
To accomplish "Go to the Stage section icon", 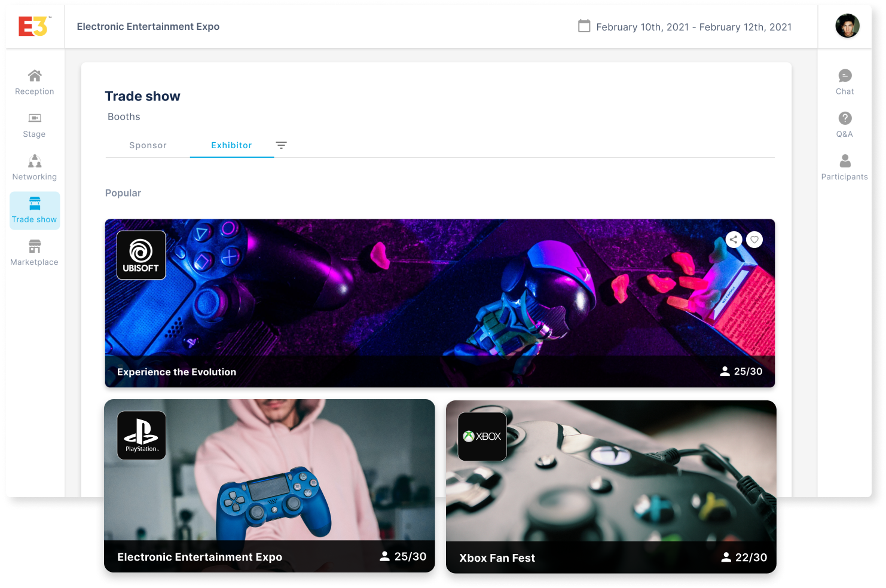I will pyautogui.click(x=35, y=118).
